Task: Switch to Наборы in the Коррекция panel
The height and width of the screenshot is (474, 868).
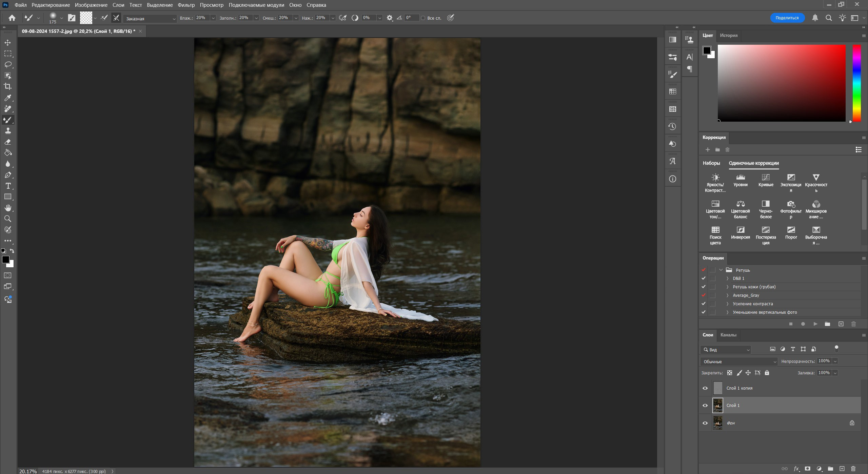Action: click(711, 163)
